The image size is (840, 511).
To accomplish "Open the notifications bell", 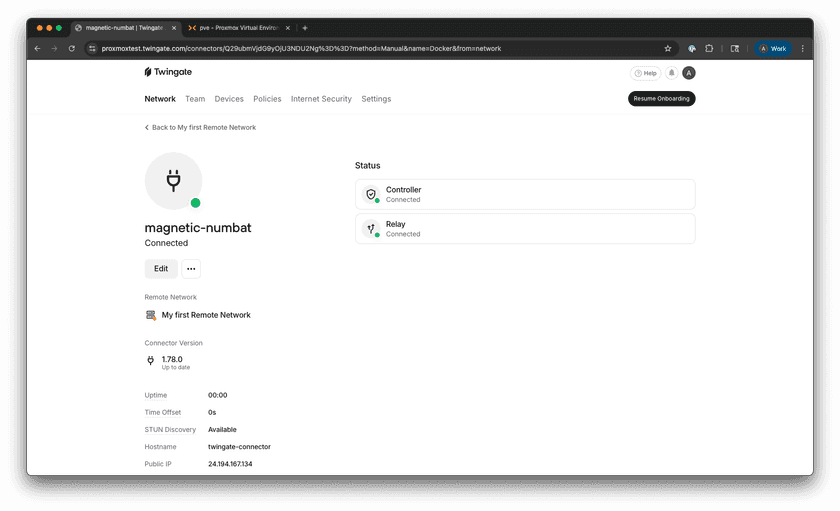I will (672, 73).
